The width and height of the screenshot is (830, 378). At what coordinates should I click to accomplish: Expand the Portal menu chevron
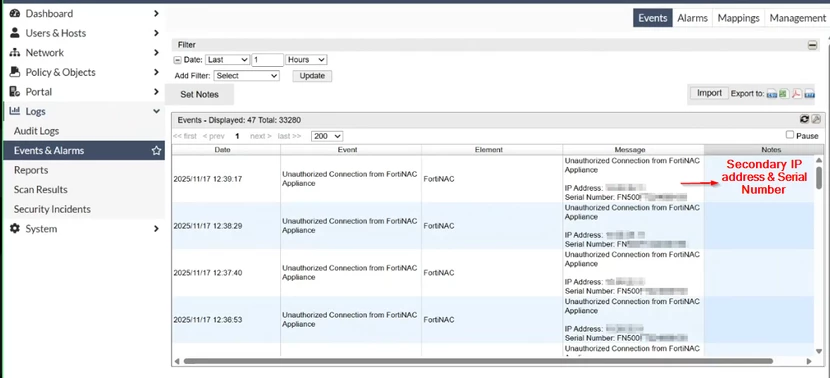click(x=156, y=92)
